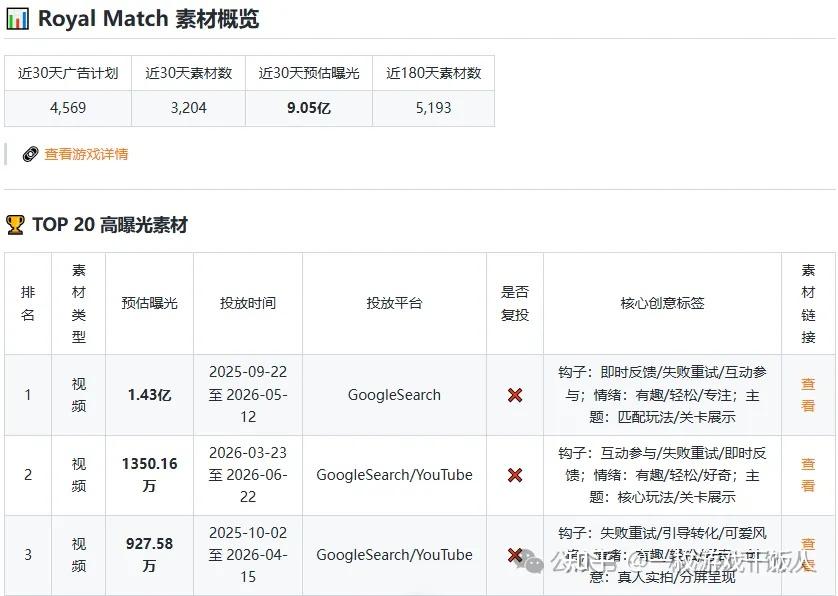This screenshot has width=838, height=596.
Task: Click the 排名 column header
Action: pos(28,303)
